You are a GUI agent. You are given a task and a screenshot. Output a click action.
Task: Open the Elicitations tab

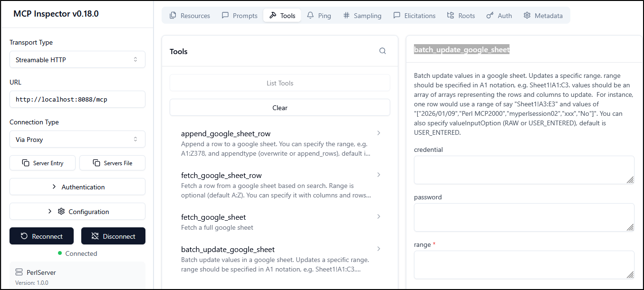tap(414, 16)
